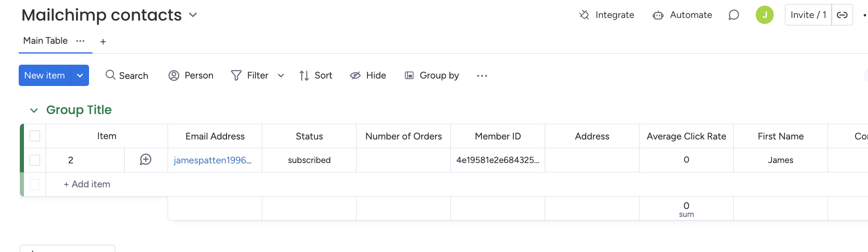868x252 pixels.
Task: Click the Average Click Rate column header
Action: tap(687, 136)
